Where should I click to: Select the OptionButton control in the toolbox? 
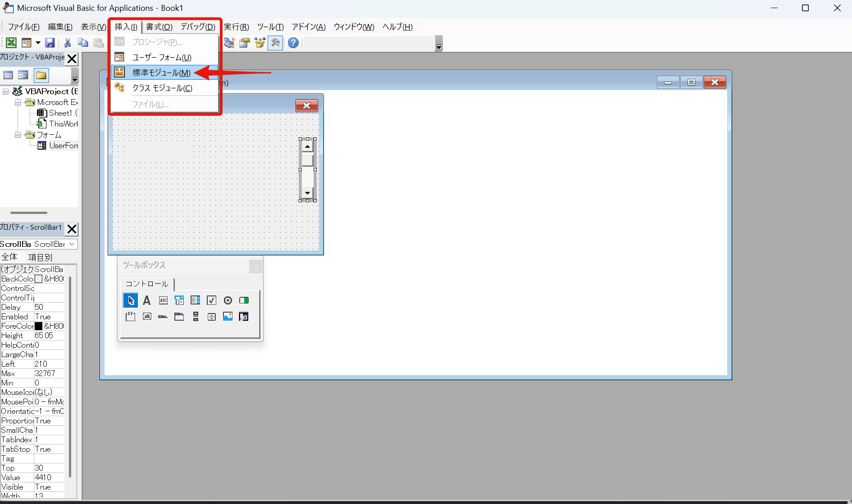(228, 300)
